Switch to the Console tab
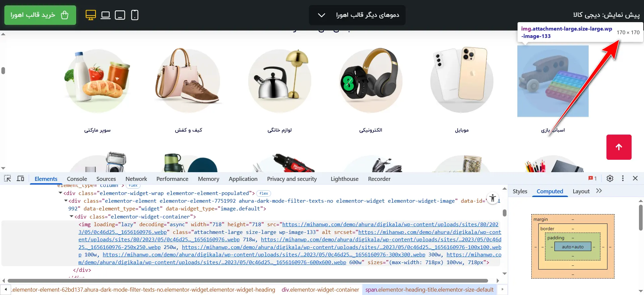 (x=77, y=179)
